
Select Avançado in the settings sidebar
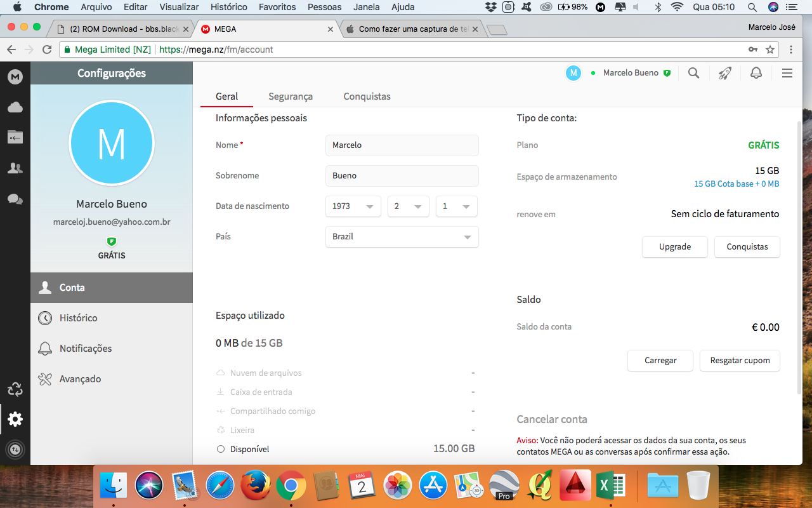(112, 379)
